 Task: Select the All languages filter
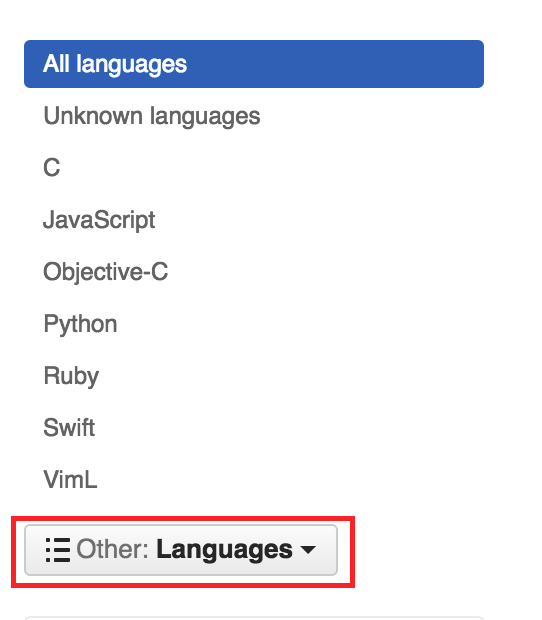[254, 64]
